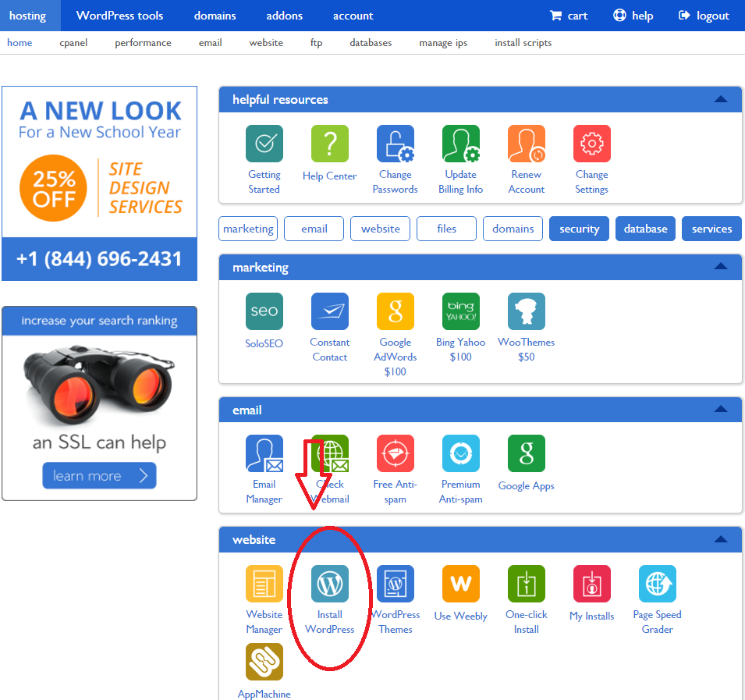Toggle the domains section filter
745x700 pixels.
(x=513, y=229)
